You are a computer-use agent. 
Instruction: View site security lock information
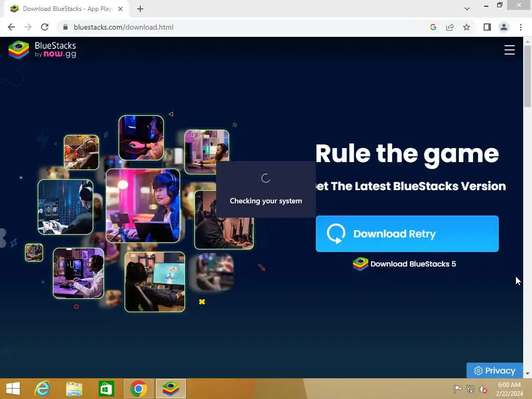click(x=65, y=27)
